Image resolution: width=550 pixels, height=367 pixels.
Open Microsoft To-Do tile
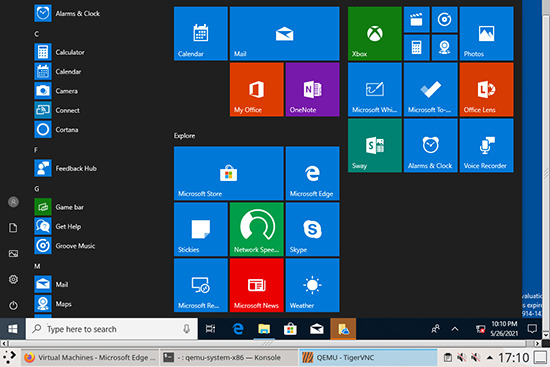pos(431,89)
